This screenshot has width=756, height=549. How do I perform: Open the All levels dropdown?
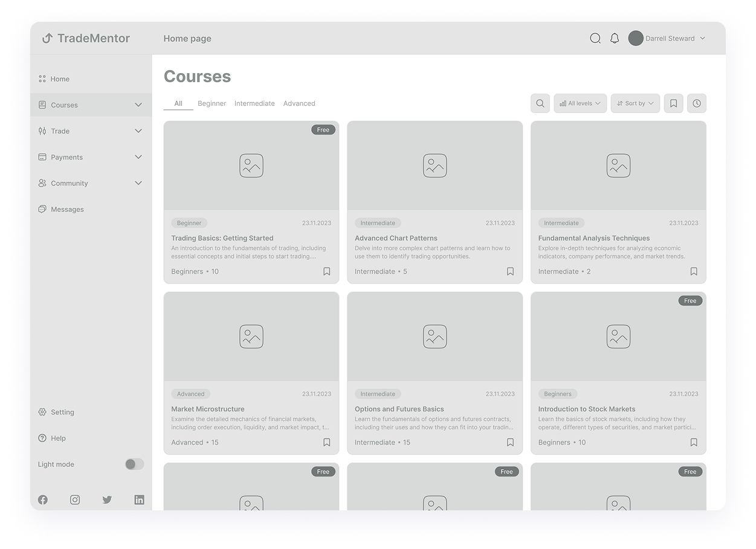(580, 103)
